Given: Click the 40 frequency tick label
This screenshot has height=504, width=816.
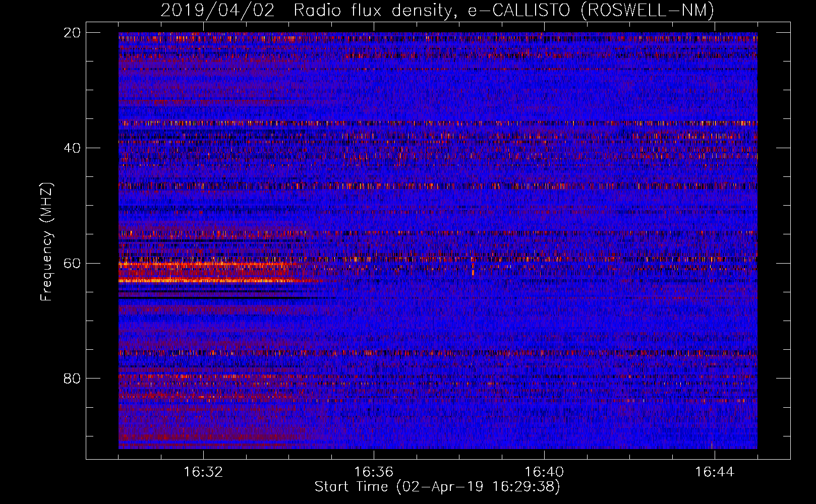Looking at the screenshot, I should tap(72, 148).
